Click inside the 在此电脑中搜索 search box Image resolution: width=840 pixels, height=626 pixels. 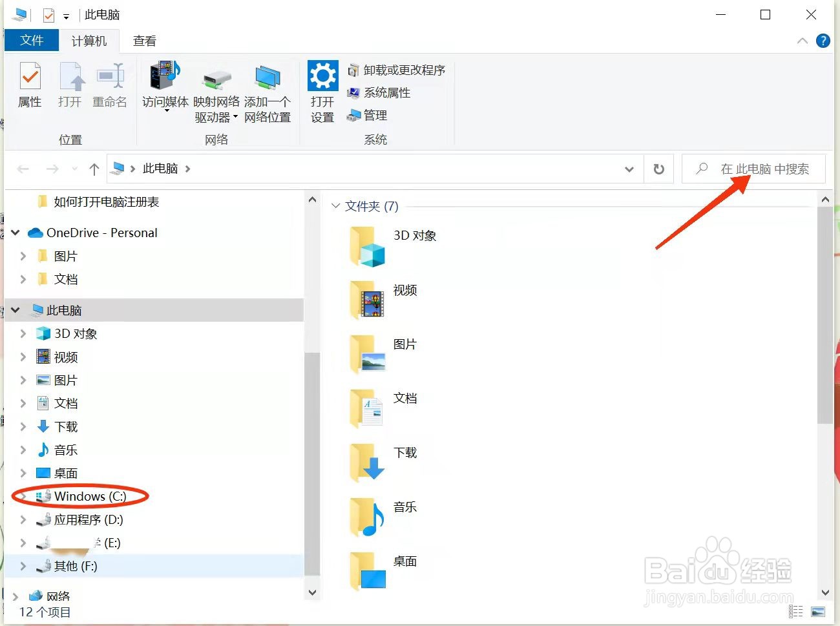coord(754,169)
